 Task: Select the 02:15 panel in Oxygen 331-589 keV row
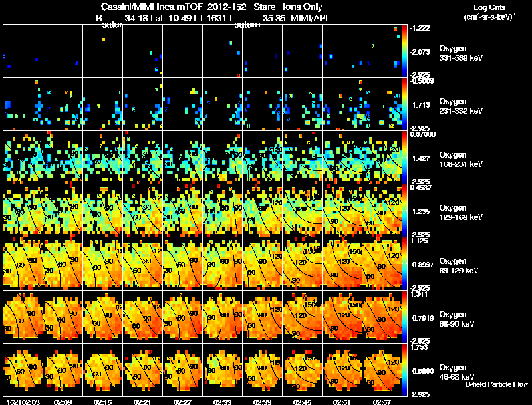pyautogui.click(x=103, y=51)
